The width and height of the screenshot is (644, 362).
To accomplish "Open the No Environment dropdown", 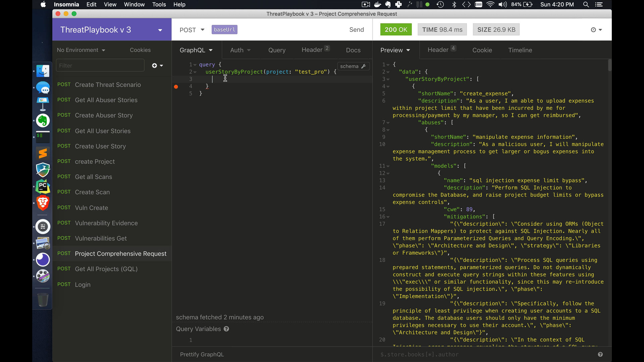I will [81, 50].
